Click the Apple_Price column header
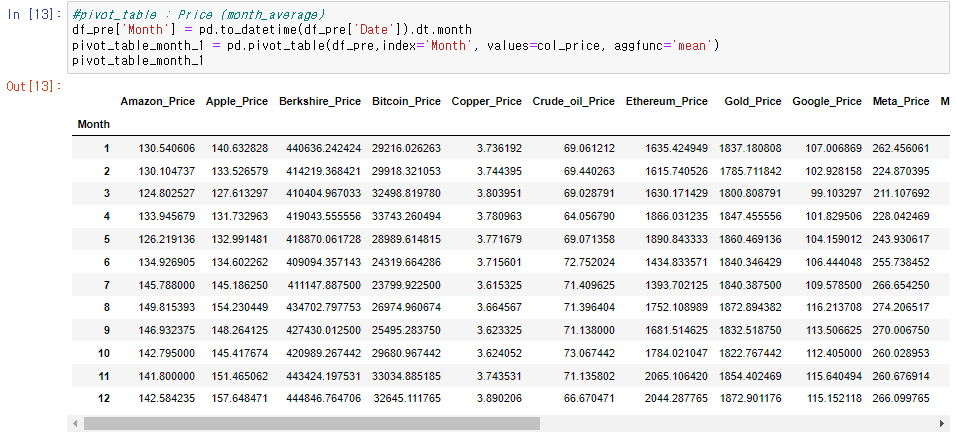The image size is (956, 432). coord(237,102)
